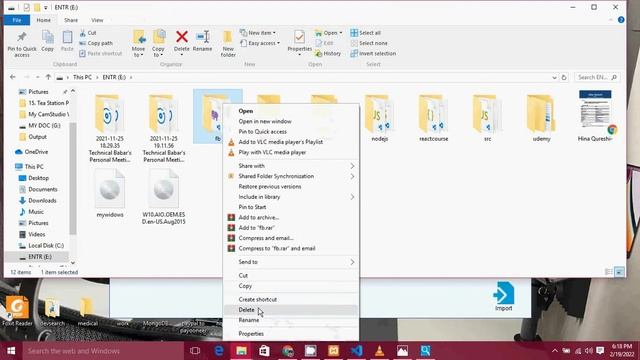The width and height of the screenshot is (640, 360).
Task: Switch to the View ribbon tab
Action: click(97, 20)
